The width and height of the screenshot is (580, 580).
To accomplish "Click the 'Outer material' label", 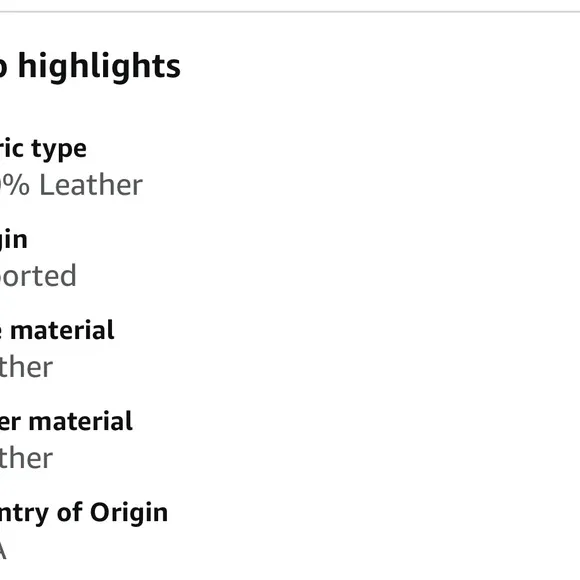I will tap(66, 421).
